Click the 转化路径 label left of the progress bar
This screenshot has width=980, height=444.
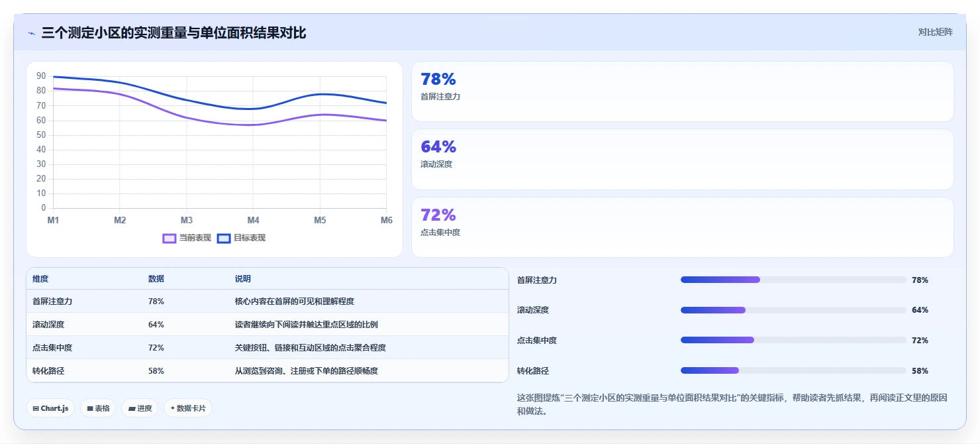(533, 371)
